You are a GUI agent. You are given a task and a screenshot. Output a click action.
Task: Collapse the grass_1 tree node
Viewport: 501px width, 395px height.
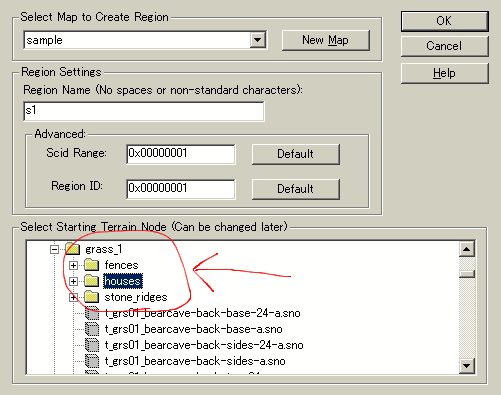click(54, 249)
